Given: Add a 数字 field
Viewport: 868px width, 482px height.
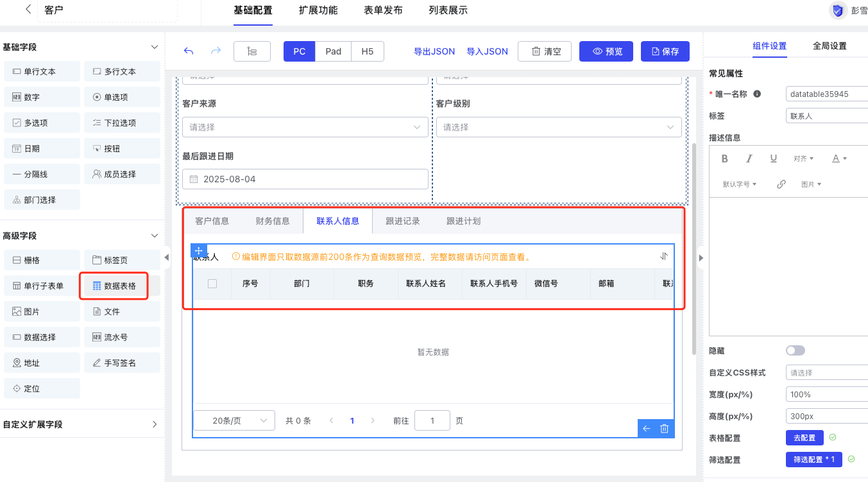Looking at the screenshot, I should pos(42,97).
